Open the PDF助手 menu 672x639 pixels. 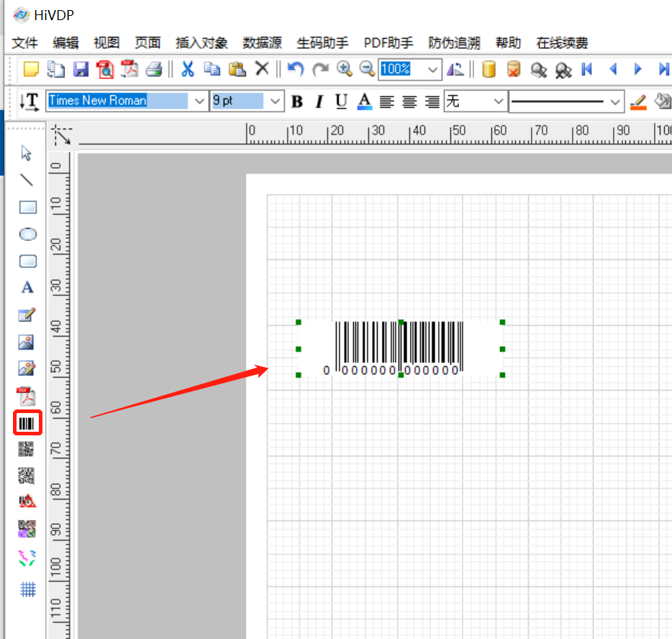tap(389, 43)
